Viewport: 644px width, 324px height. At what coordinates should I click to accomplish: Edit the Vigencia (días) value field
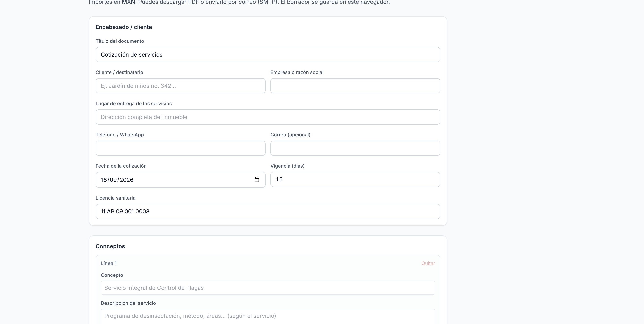pos(355,180)
